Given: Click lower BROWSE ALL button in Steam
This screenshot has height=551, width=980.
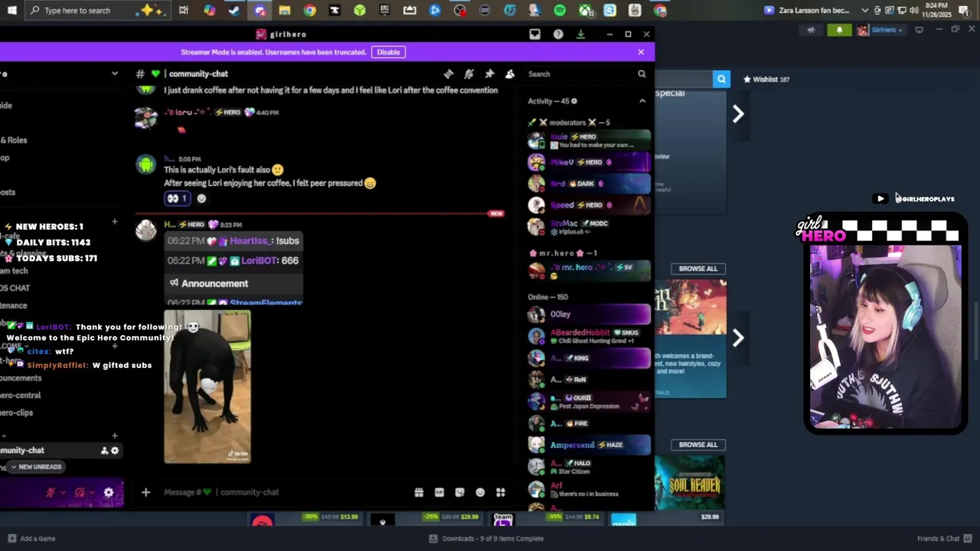Looking at the screenshot, I should tap(697, 445).
